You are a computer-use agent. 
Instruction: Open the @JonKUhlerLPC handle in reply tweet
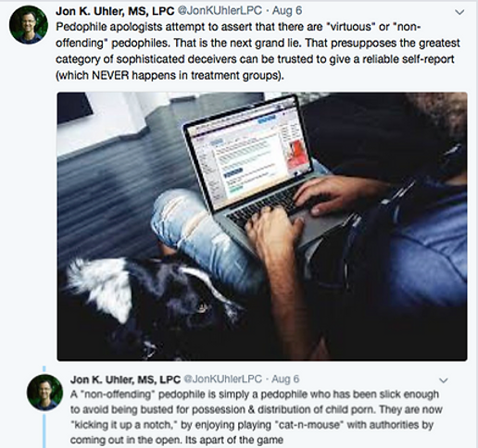[x=222, y=380]
